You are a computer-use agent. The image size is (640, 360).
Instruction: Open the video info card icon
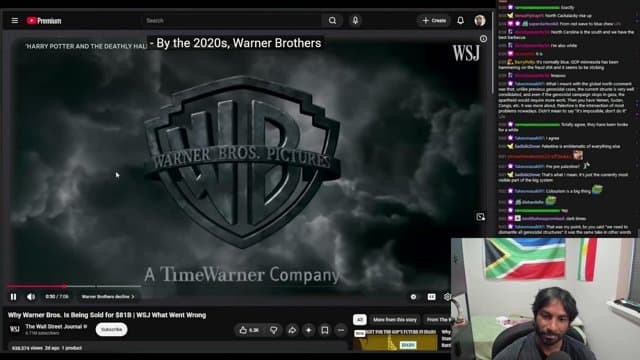(483, 39)
